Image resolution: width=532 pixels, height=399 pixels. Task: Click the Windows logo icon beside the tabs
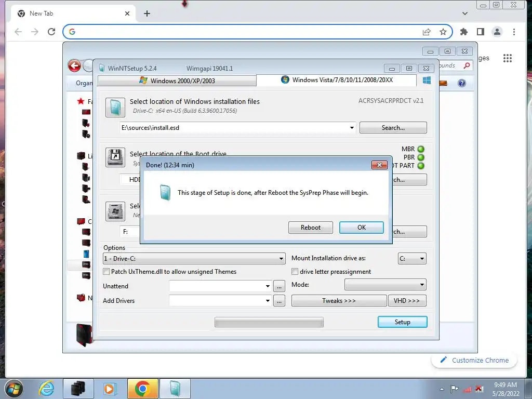coord(427,81)
